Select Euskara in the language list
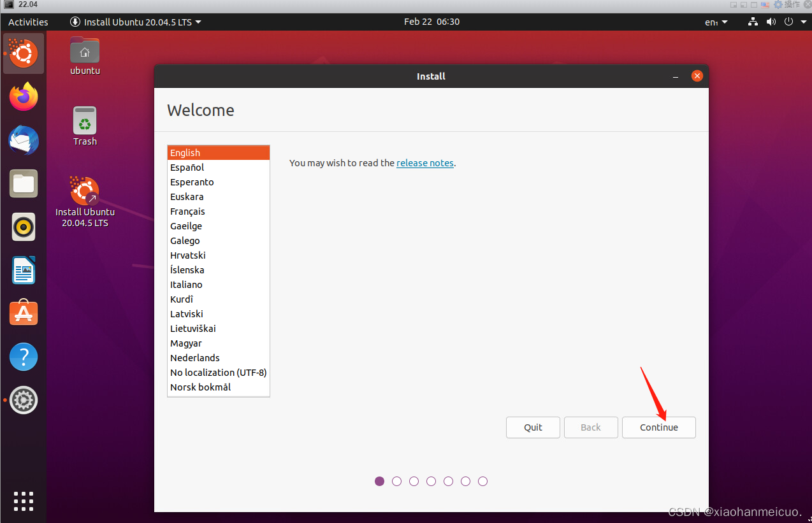The image size is (812, 523). point(219,197)
